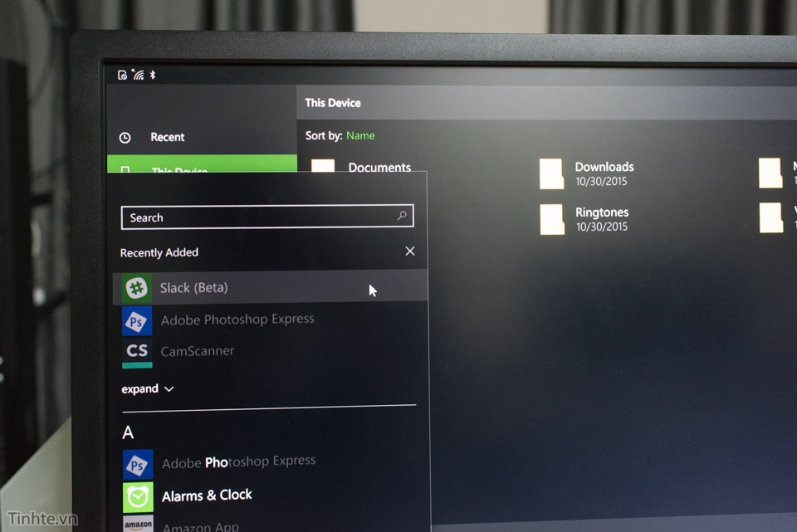The width and height of the screenshot is (797, 532).
Task: Click the Photoshop Express icon in Recently Added
Action: [137, 320]
